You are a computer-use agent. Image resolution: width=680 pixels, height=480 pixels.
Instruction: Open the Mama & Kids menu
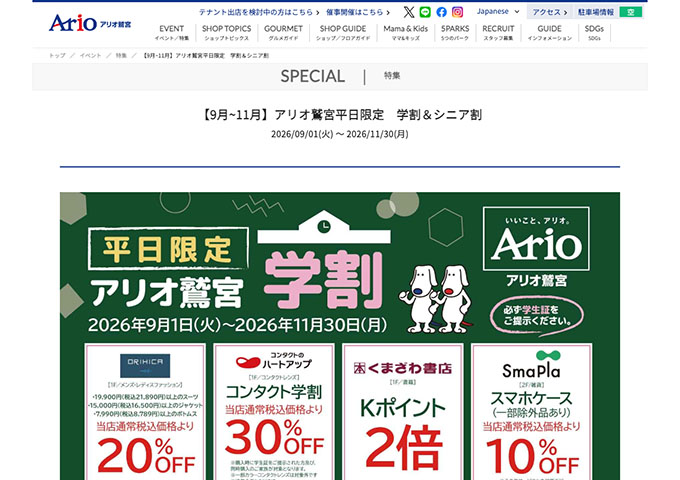(x=405, y=33)
